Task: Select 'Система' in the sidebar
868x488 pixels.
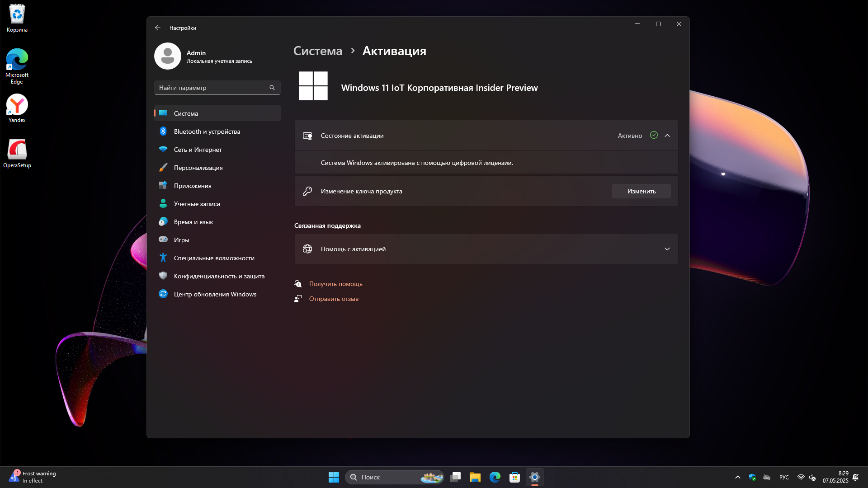Action: point(217,113)
